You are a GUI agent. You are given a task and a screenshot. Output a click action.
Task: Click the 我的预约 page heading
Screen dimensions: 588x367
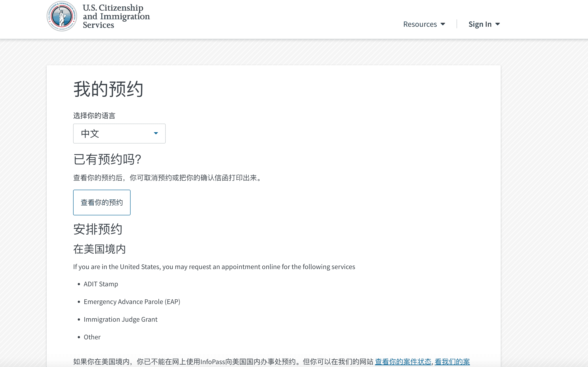108,89
